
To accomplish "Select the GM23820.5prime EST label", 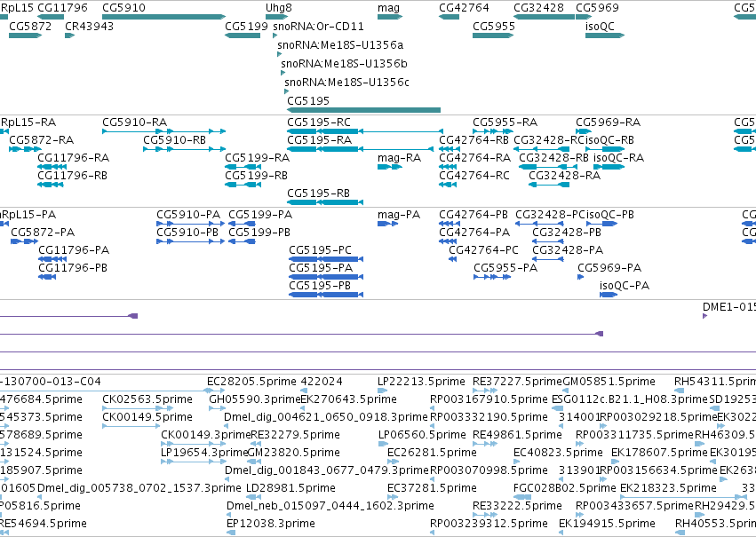I will click(294, 454).
